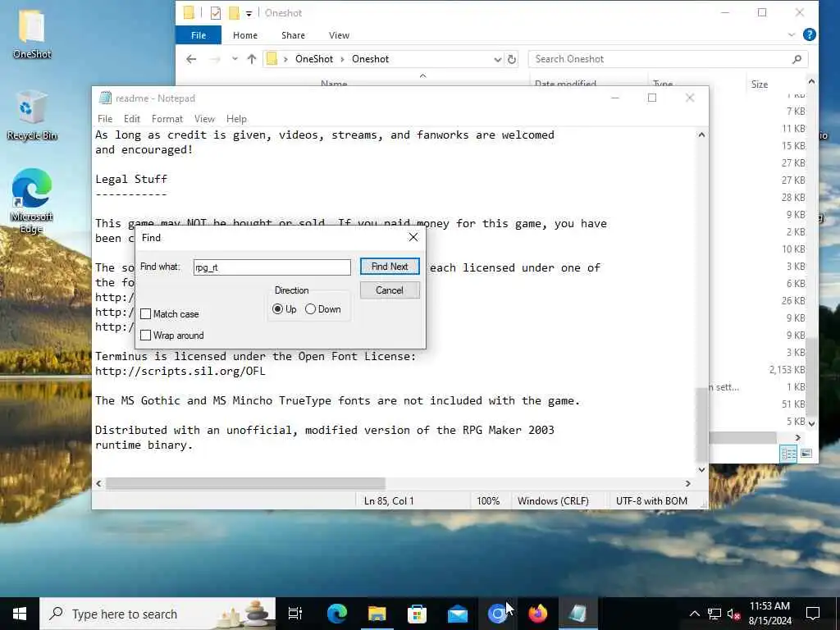Click the 2,153 KB size entry in Explorer
Viewport: 840px width, 630px height.
[x=787, y=370]
